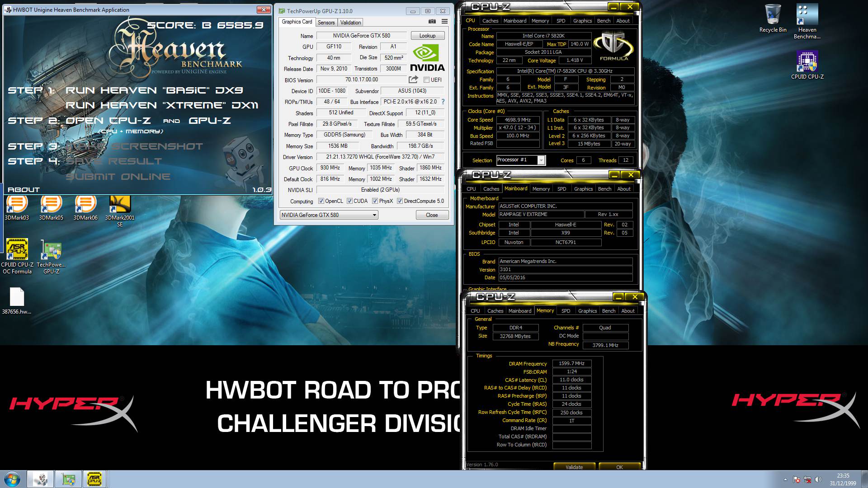Open the 3DMark06 desktop shortcut

85,208
